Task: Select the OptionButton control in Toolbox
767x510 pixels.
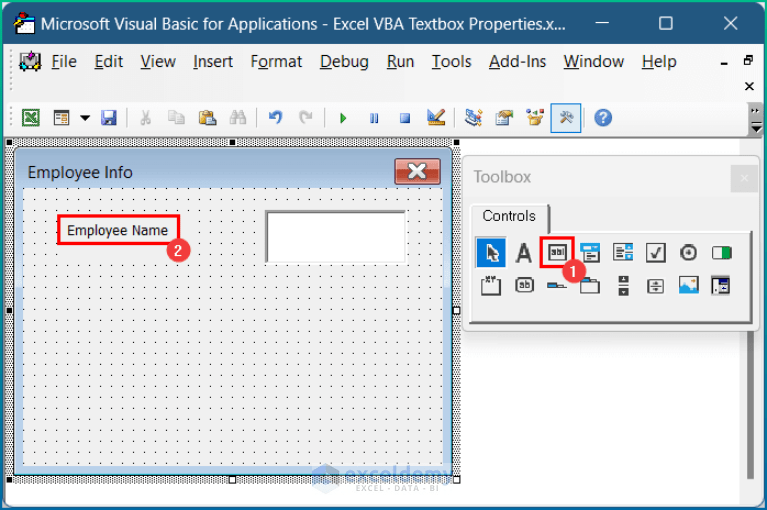Action: [x=688, y=253]
